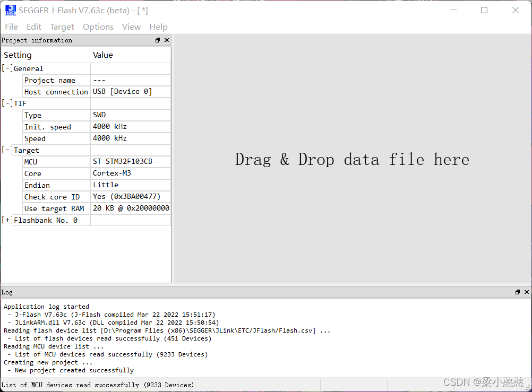The height and width of the screenshot is (392, 532).
Task: Undock the Log panel
Action: click(518, 292)
